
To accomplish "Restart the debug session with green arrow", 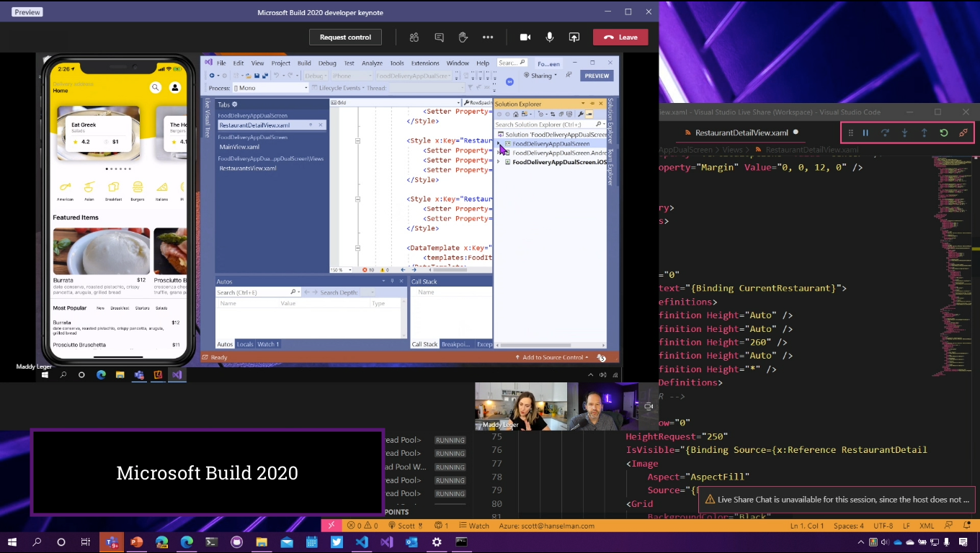I will [x=943, y=133].
